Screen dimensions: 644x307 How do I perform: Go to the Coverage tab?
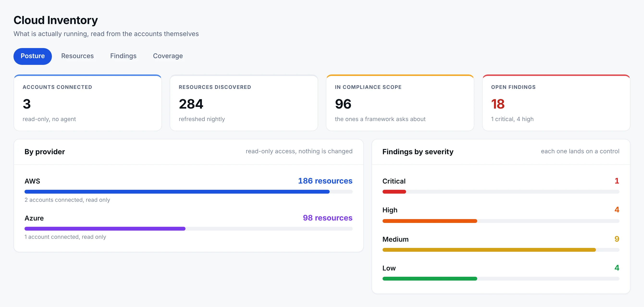168,56
